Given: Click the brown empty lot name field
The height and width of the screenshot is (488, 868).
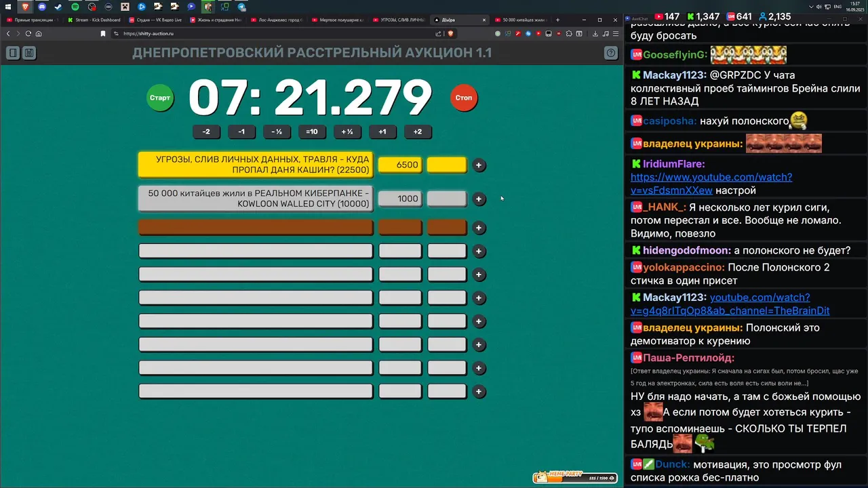Looking at the screenshot, I should 256,228.
